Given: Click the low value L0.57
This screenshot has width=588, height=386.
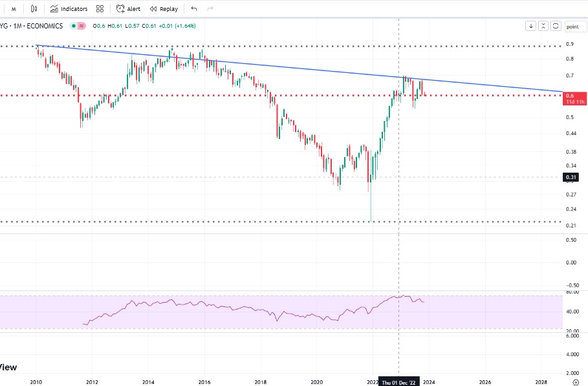Looking at the screenshot, I should tap(132, 26).
